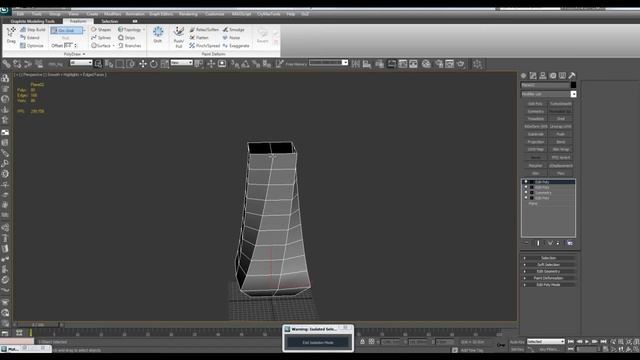Expand the Paint Deformation rollout
Screen dimensions: 640x360
(x=548, y=278)
